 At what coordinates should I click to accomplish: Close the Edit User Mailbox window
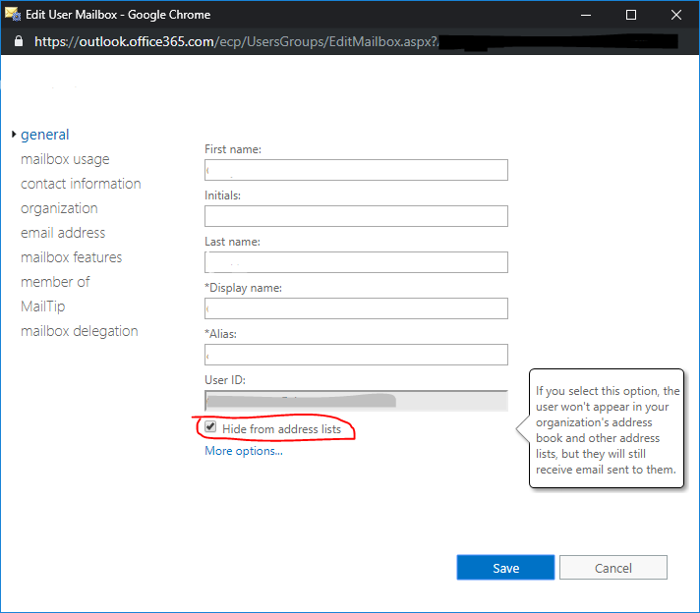[x=676, y=15]
